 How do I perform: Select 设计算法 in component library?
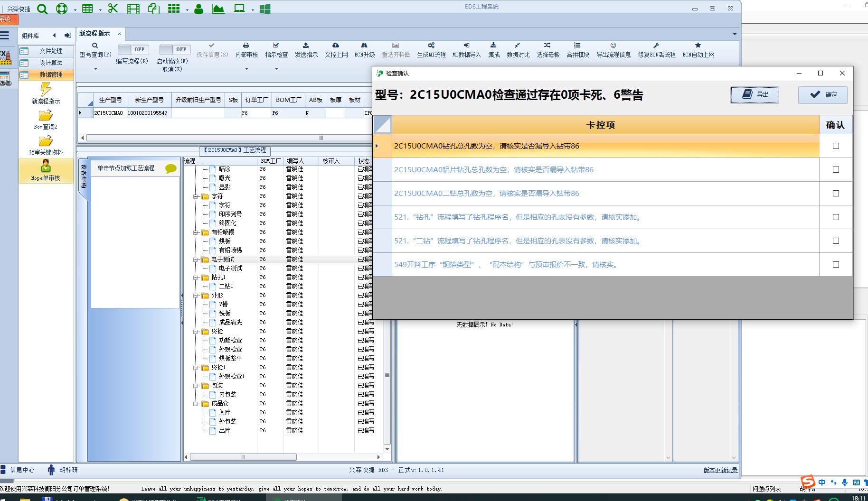tap(46, 63)
